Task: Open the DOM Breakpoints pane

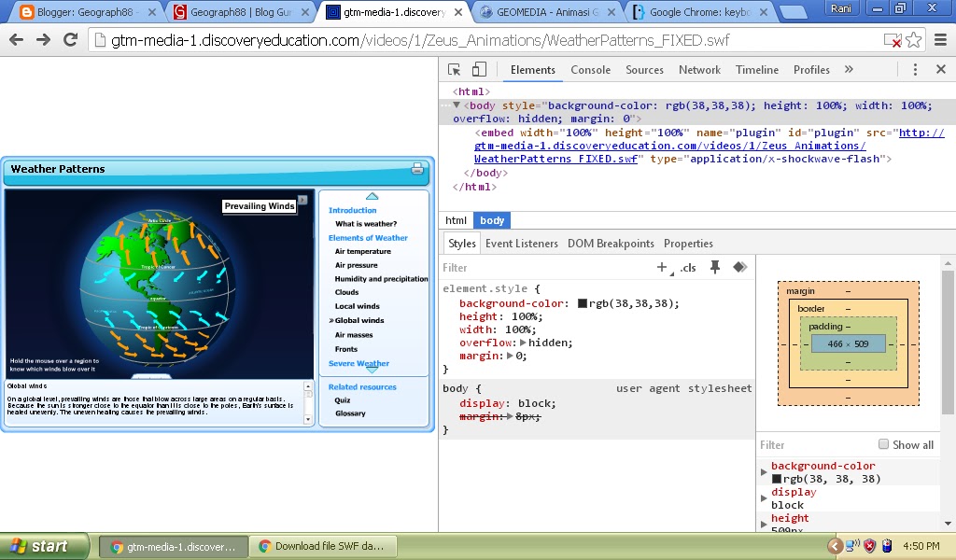Action: [611, 244]
